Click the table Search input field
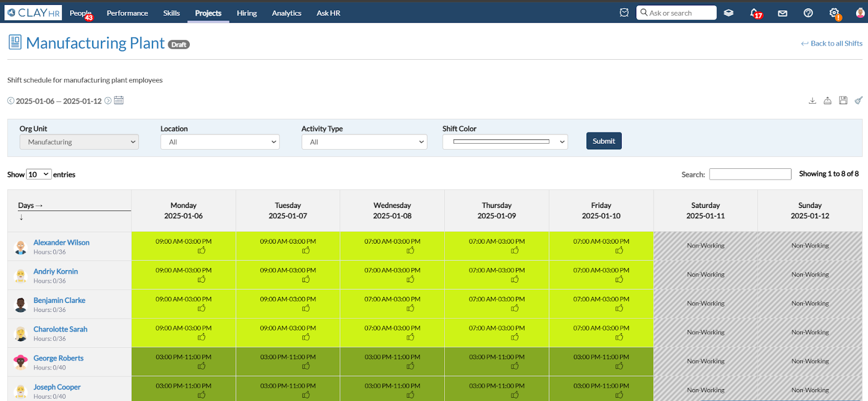This screenshot has height=401, width=868. click(x=750, y=174)
